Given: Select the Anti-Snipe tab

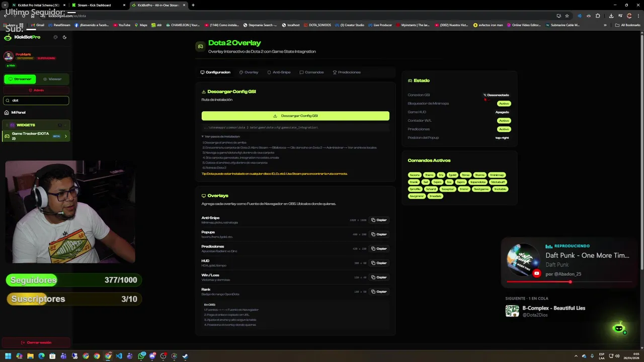Looking at the screenshot, I should tap(279, 72).
